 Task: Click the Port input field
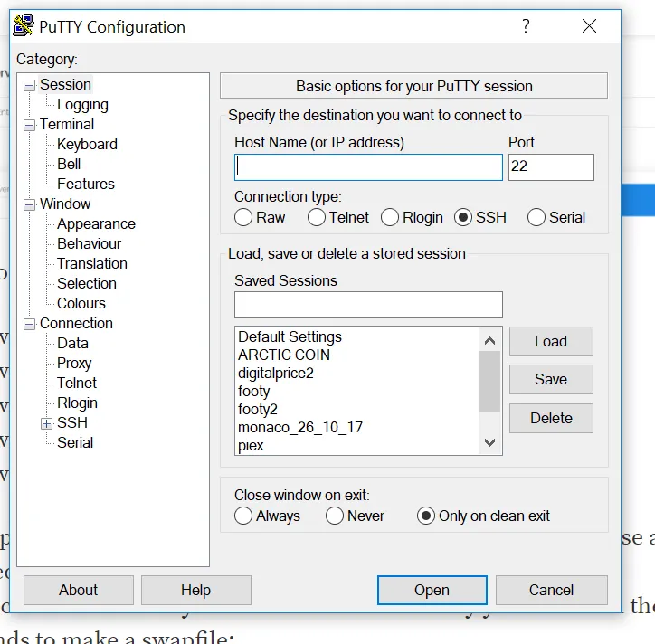tap(551, 167)
